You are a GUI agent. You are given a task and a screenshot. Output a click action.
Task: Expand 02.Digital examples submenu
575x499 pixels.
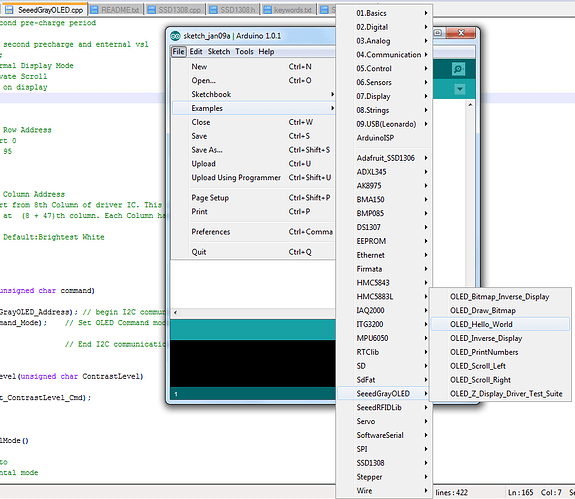[x=384, y=27]
